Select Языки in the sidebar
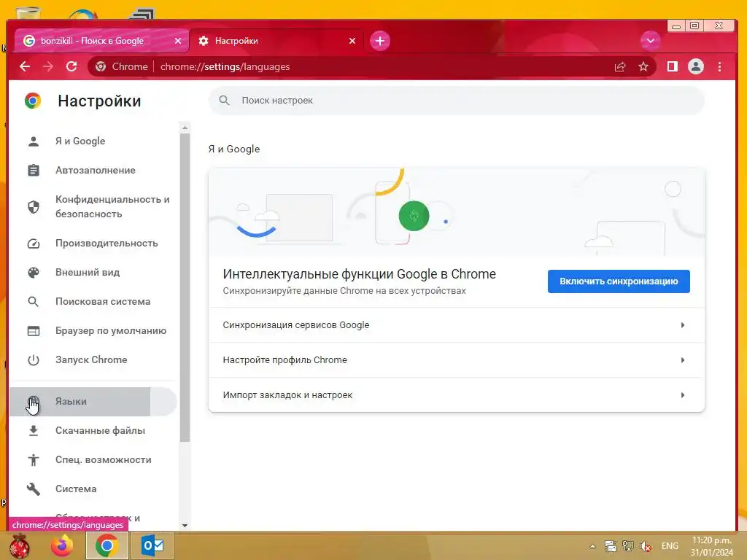747x560 pixels. (x=93, y=402)
